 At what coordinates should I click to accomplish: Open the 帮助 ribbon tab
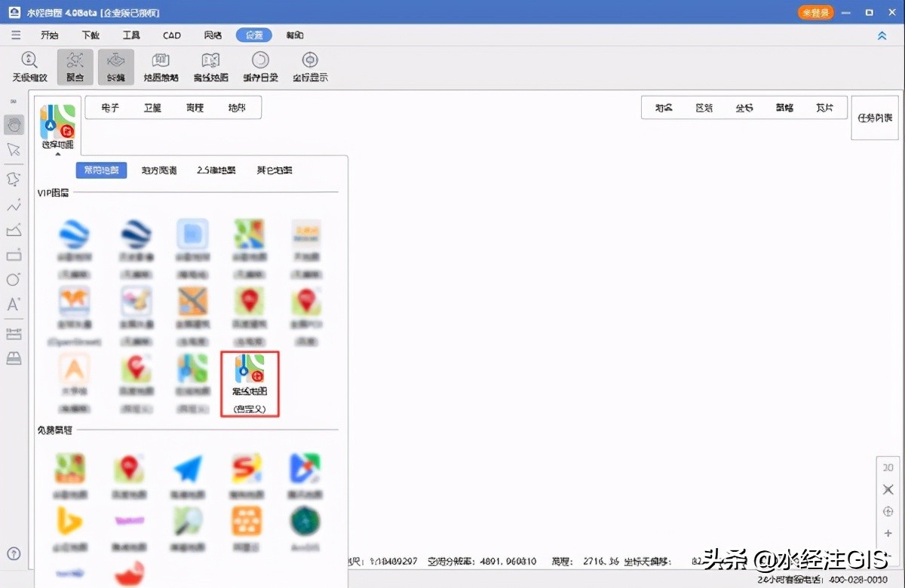(295, 35)
